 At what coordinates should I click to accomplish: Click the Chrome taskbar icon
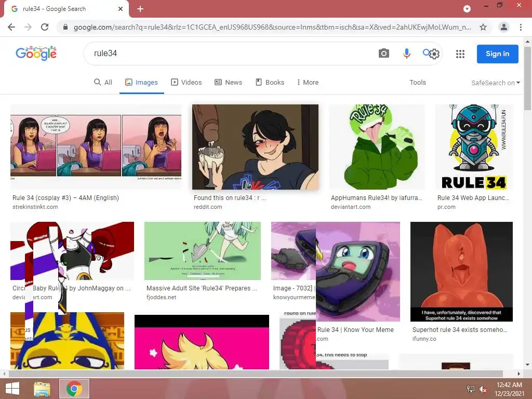click(x=74, y=389)
